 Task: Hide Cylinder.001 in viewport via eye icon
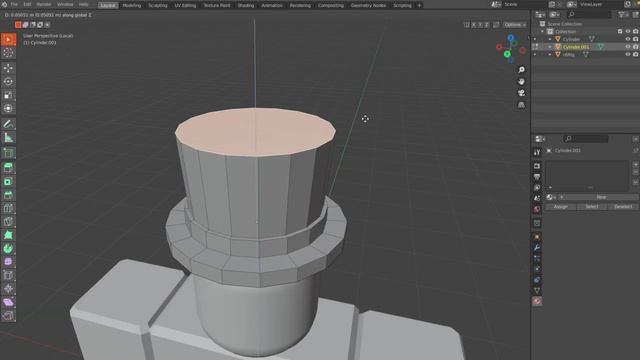628,47
